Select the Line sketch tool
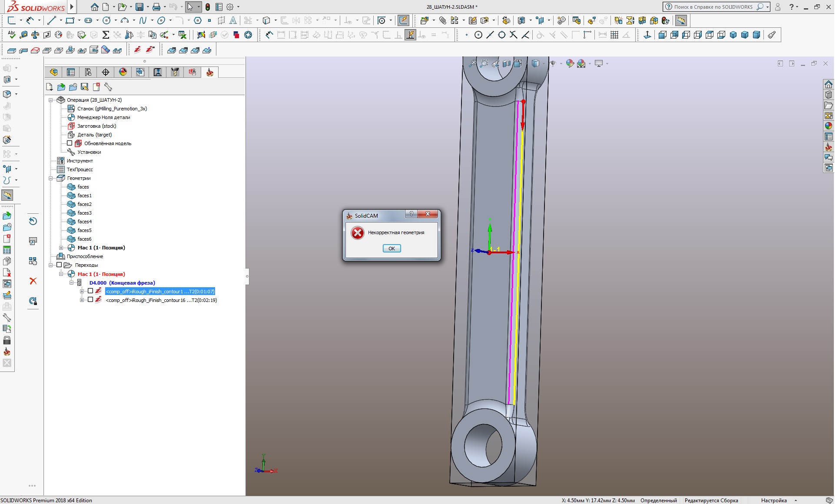The width and height of the screenshot is (836, 504). click(x=51, y=20)
